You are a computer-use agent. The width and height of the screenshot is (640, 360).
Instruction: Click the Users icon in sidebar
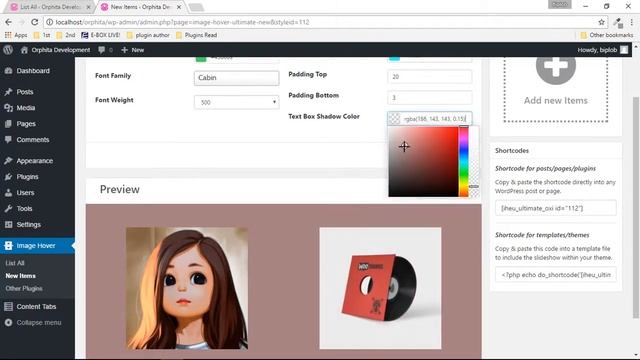[8, 193]
